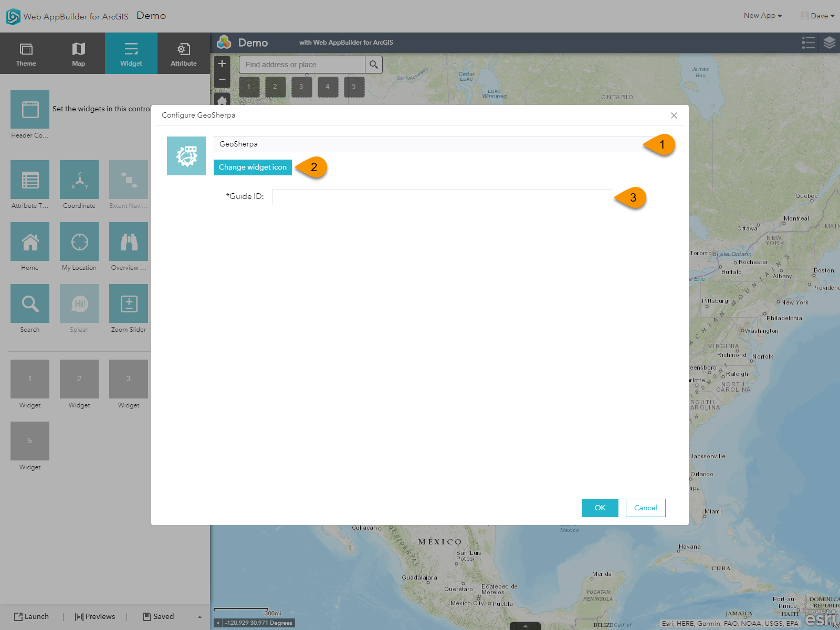Click on-map widget placeholder 1
This screenshot has width=840, height=630.
pos(249,87)
